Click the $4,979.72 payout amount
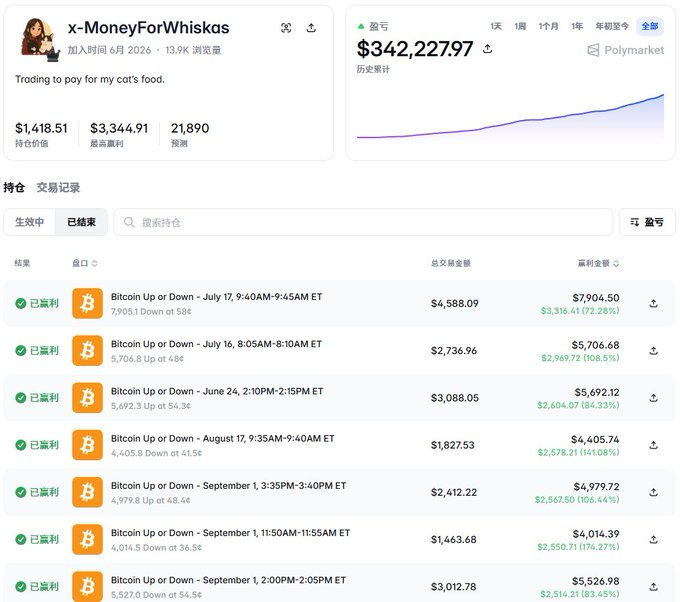The height and width of the screenshot is (602, 680). 597,487
